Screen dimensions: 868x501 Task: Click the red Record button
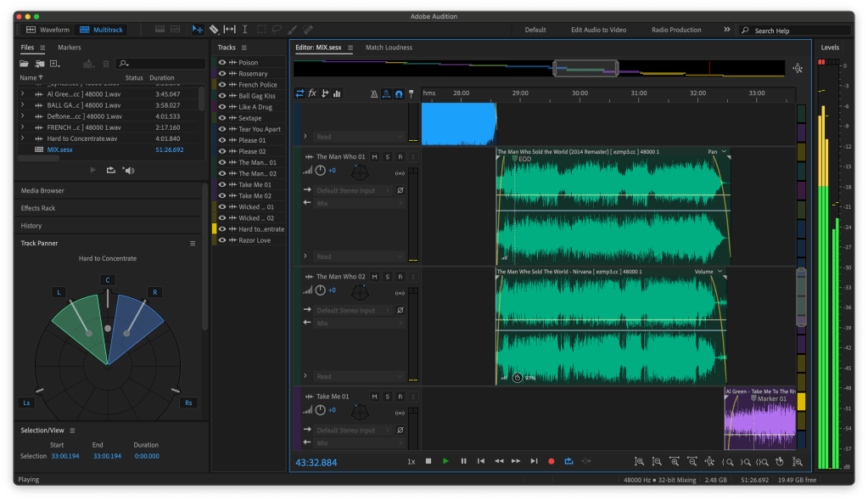(551, 461)
